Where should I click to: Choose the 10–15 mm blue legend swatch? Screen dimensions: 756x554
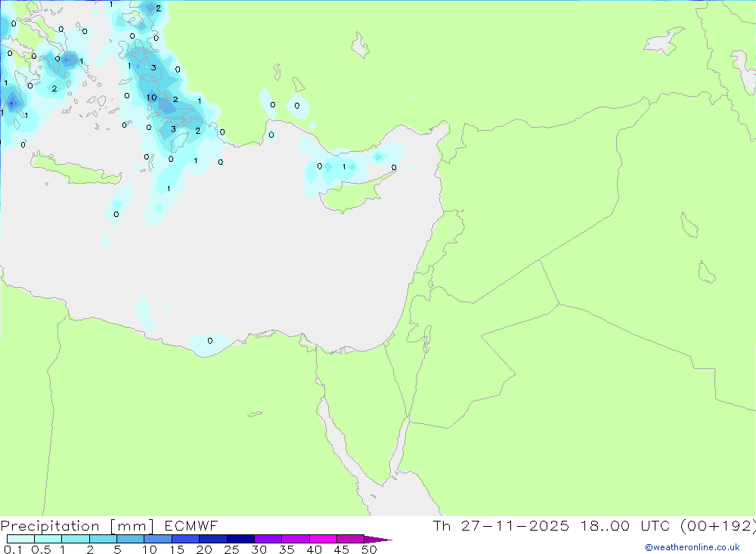tap(158, 539)
